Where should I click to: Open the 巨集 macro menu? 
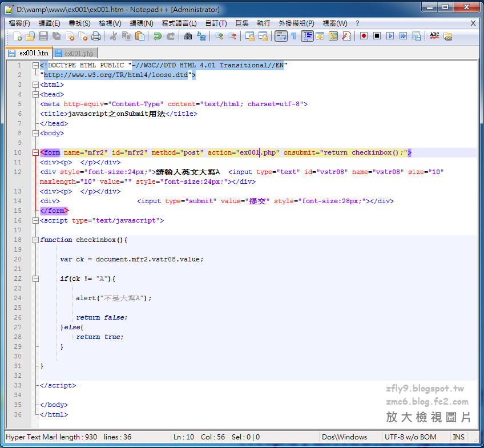tap(241, 23)
